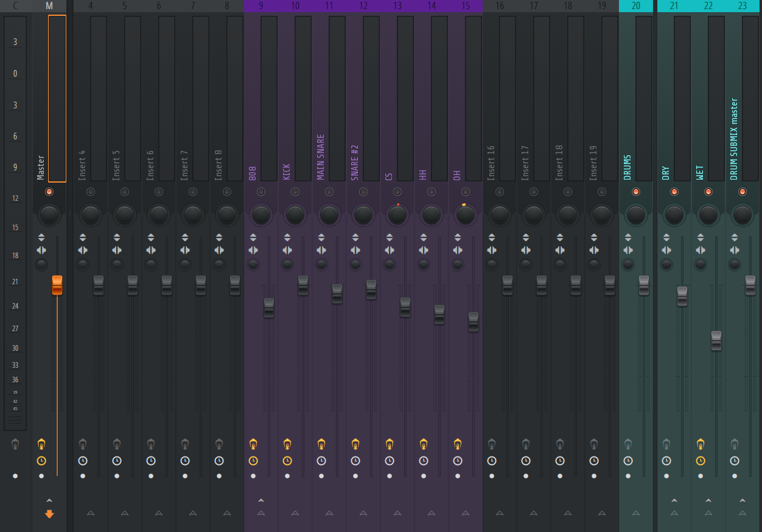Click the WET track volume fader
Screen dimensions: 762x532
coord(716,340)
